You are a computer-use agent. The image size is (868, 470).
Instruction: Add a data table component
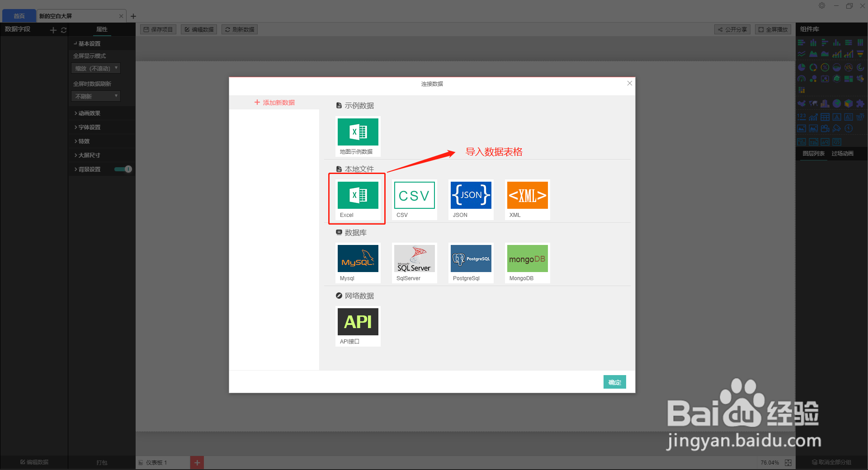(x=825, y=117)
